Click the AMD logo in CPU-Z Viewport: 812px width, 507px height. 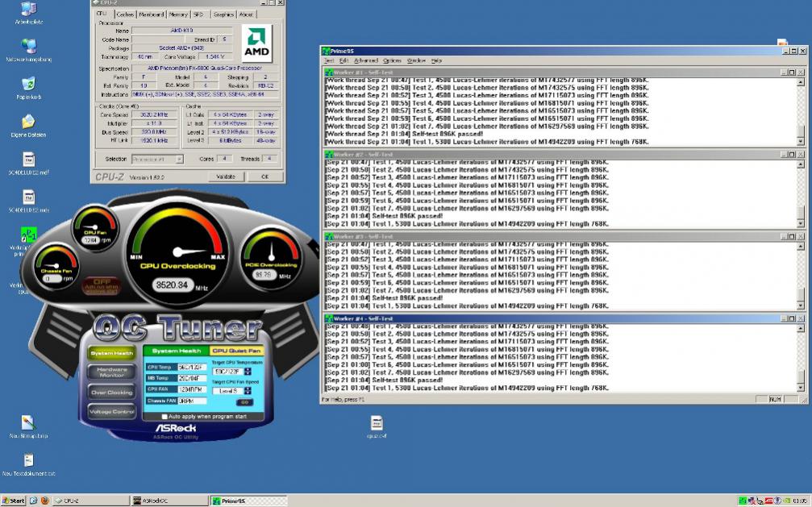256,40
